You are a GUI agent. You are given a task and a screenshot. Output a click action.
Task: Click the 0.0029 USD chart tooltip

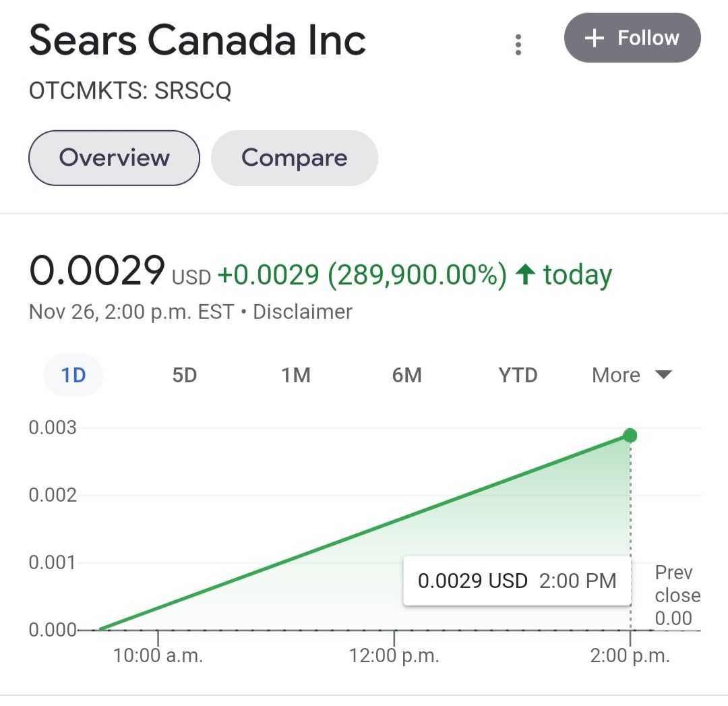click(516, 581)
